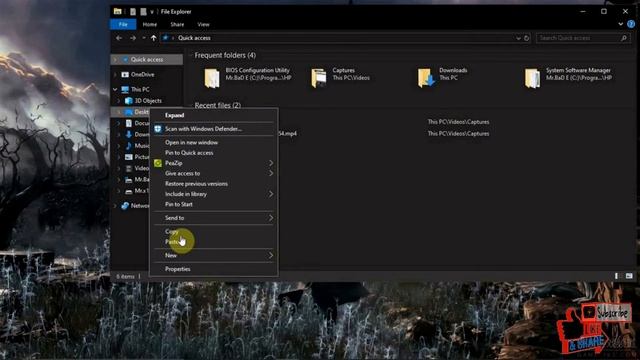640x360 pixels.
Task: Open the Share ribbon tab
Action: [177, 24]
